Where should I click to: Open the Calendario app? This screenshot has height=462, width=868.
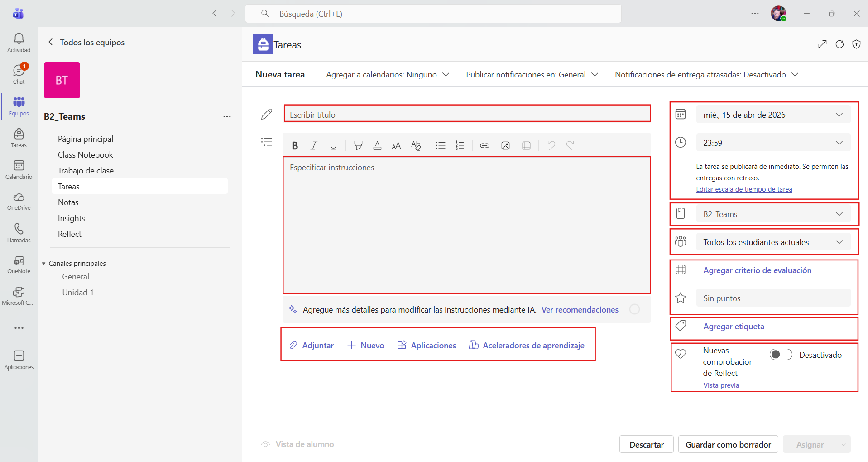click(x=19, y=170)
